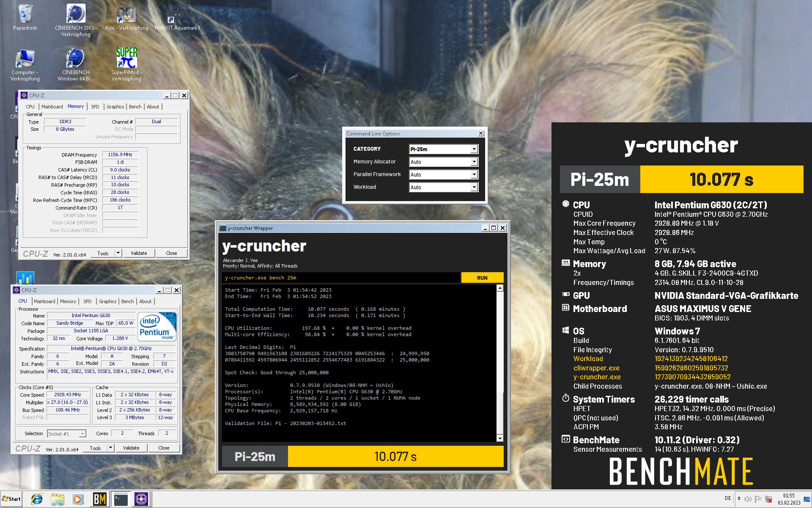This screenshot has height=508, width=812.
Task: Open the Papierkorb recycle bin icon
Action: point(25,17)
